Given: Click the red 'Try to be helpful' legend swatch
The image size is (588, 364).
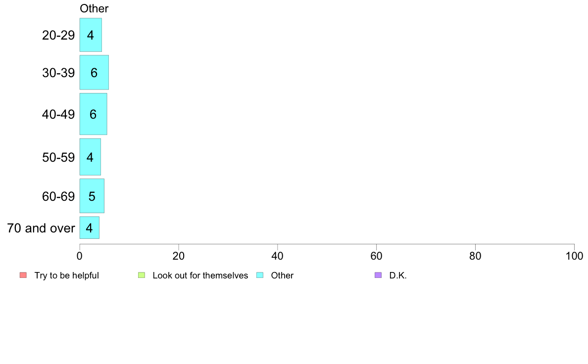Looking at the screenshot, I should [x=23, y=275].
